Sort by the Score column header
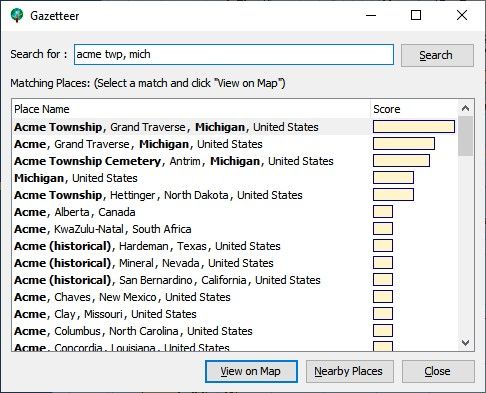The width and height of the screenshot is (486, 393). point(414,109)
